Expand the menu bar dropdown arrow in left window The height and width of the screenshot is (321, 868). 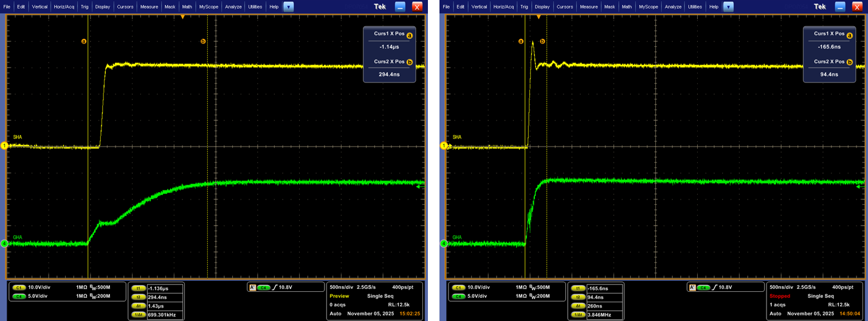tap(289, 7)
